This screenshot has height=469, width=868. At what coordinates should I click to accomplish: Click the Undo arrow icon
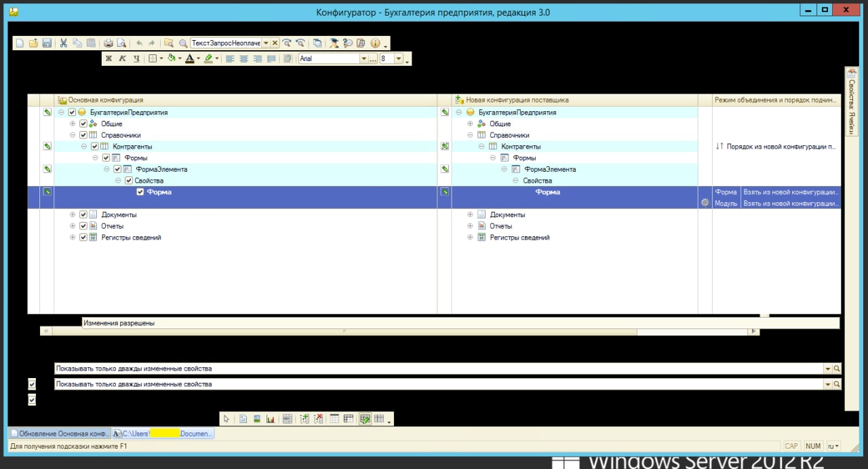(x=139, y=43)
